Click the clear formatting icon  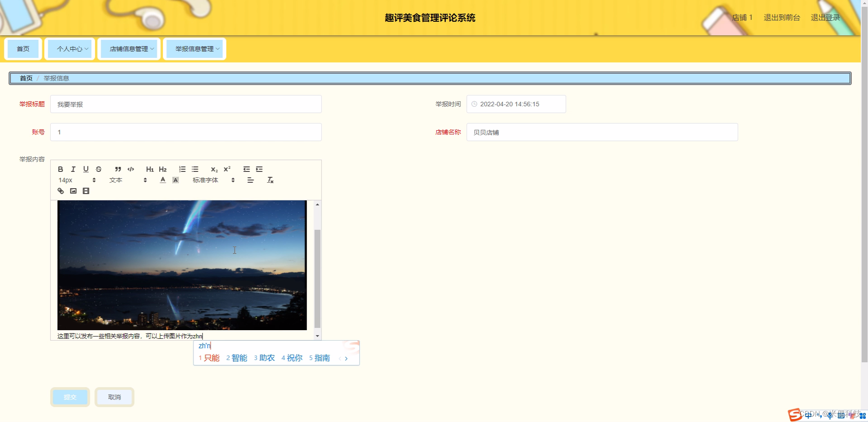(270, 180)
